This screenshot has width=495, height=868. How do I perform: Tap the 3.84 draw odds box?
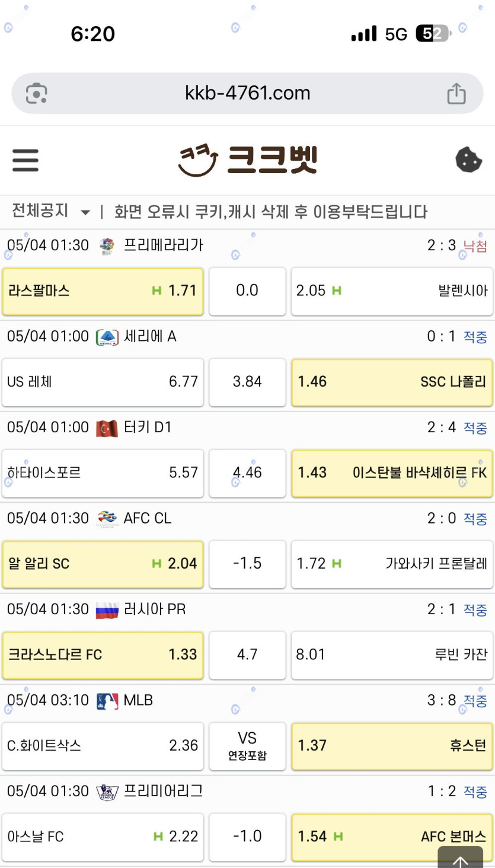click(247, 382)
